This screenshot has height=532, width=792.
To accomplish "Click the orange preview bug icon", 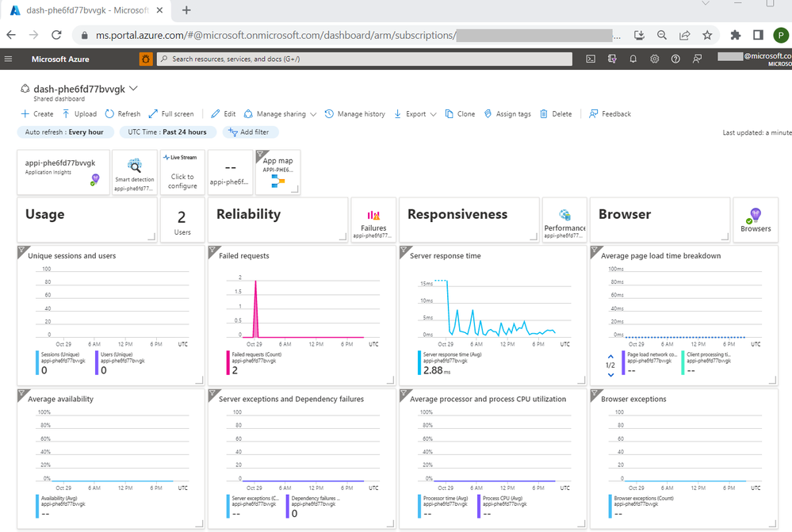I will [x=145, y=59].
